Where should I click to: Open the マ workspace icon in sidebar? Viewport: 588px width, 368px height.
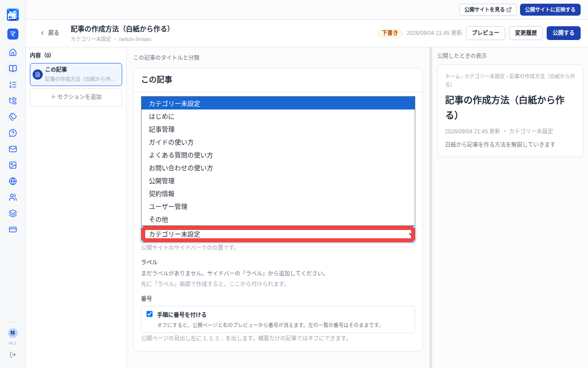pos(13,34)
